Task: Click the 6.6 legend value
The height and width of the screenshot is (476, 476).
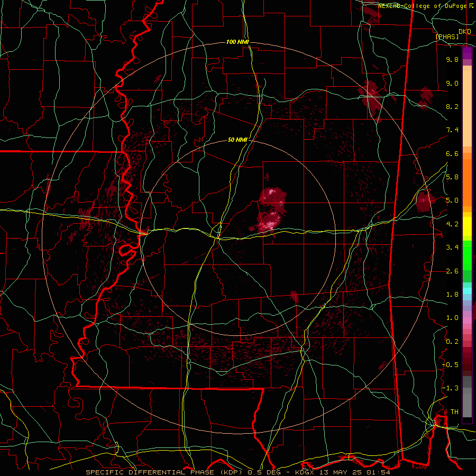Action: point(452,153)
